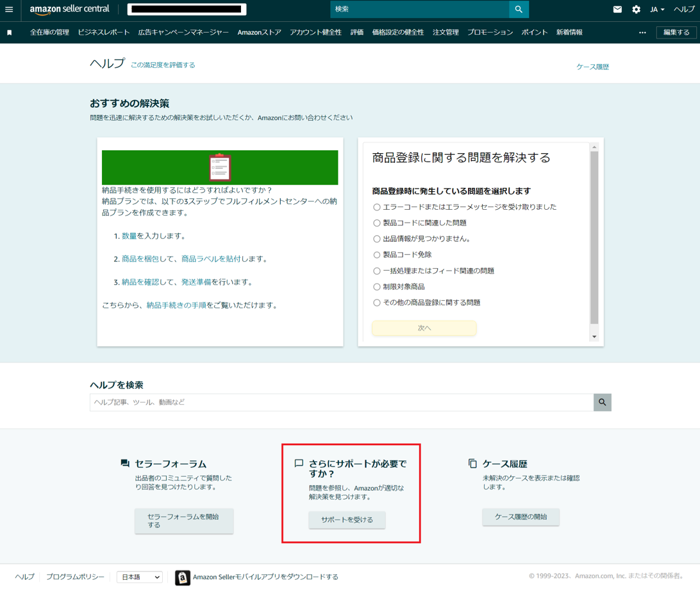700x594 pixels.
Task: Click the Amazon Seller mobile app icon
Action: click(182, 577)
